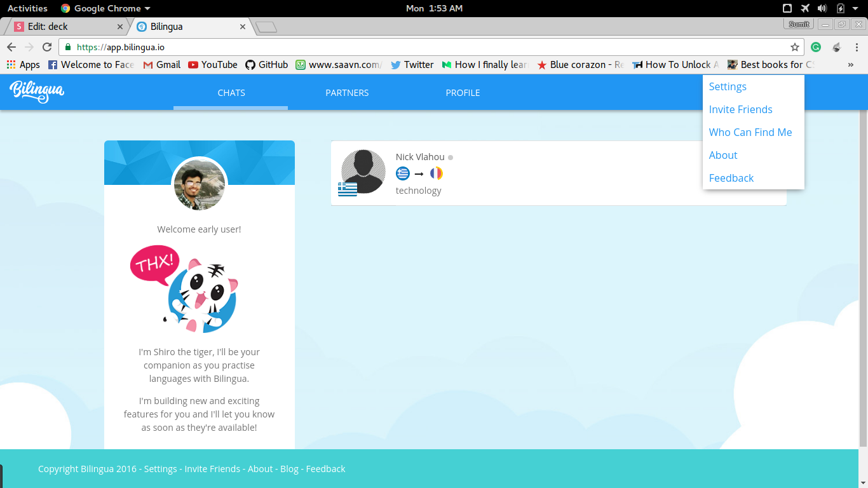Image resolution: width=868 pixels, height=488 pixels.
Task: Open the 'How To Unlock' bookmark
Action: (676, 65)
